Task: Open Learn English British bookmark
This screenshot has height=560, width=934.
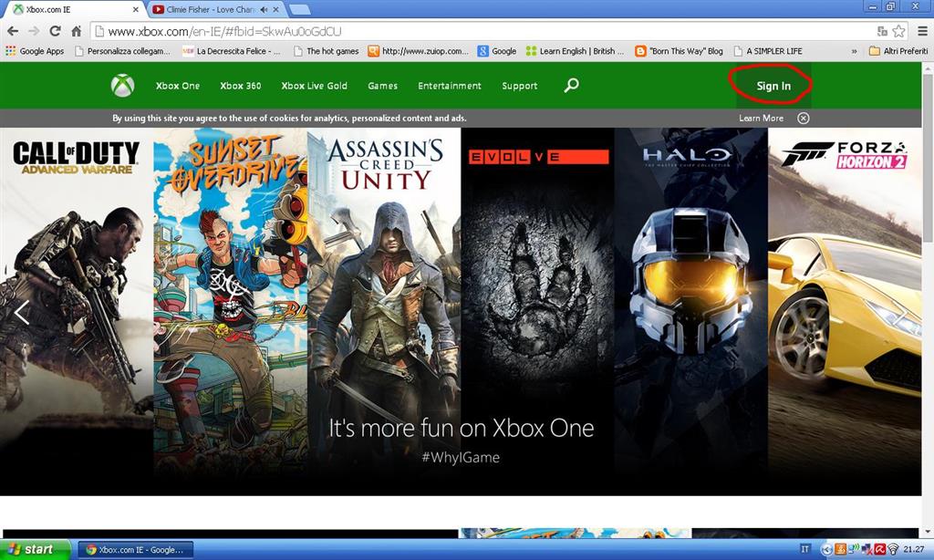Action: point(575,51)
